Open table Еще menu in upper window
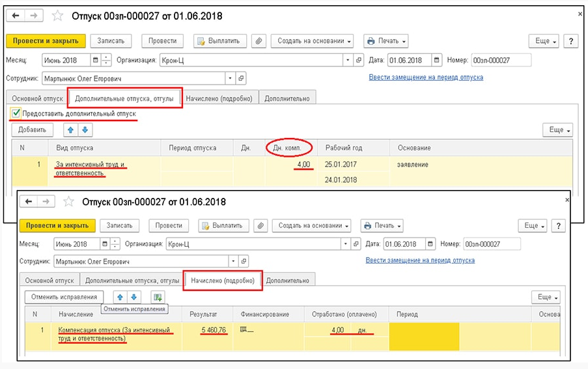 pos(558,130)
